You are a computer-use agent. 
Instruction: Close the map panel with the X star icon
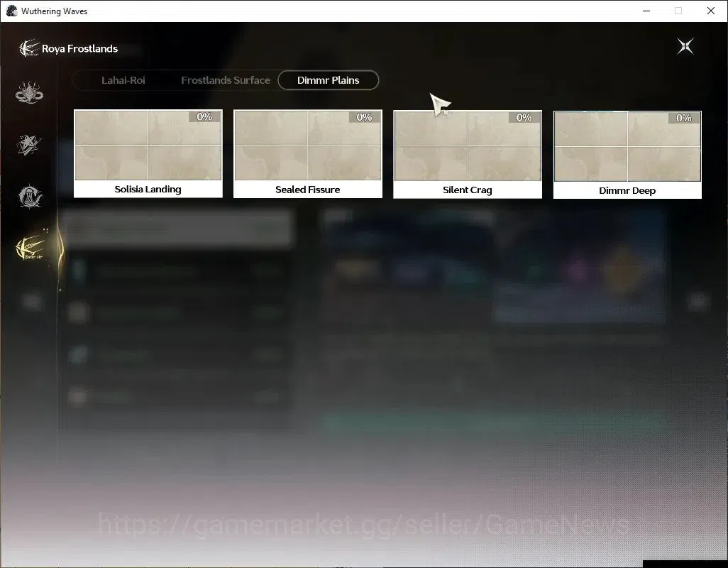(685, 46)
